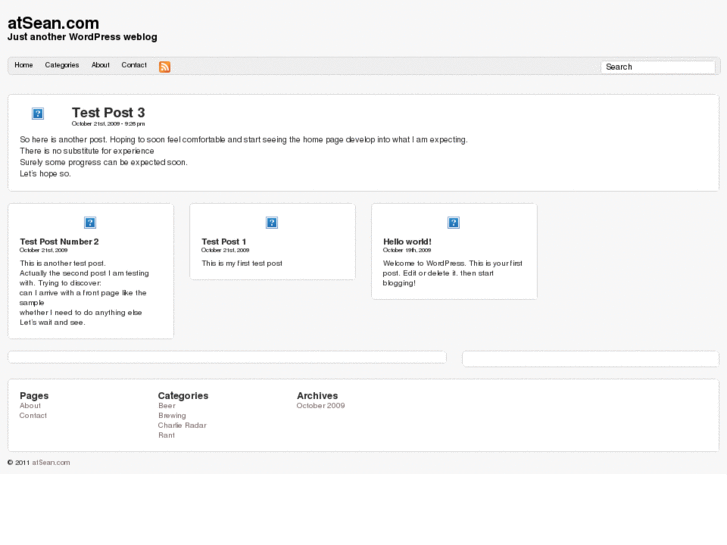Click the orange RSS feed icon
Viewport: 727px width, 545px height.
[164, 67]
